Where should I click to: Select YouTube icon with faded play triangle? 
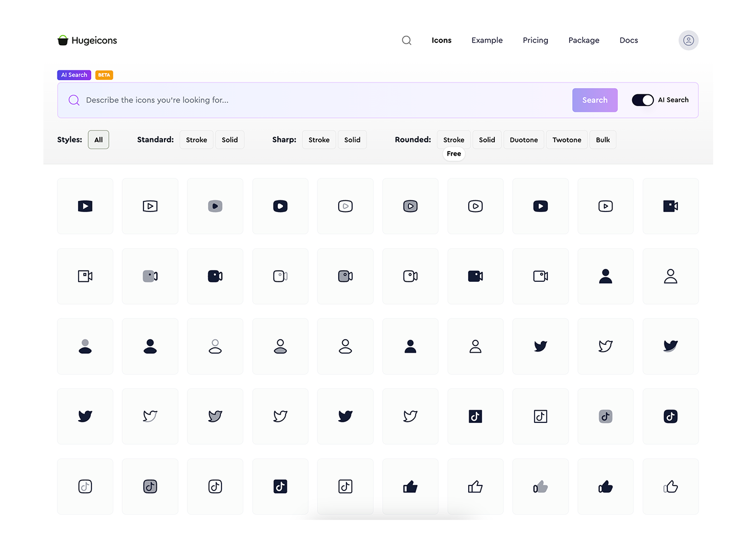[x=345, y=206]
